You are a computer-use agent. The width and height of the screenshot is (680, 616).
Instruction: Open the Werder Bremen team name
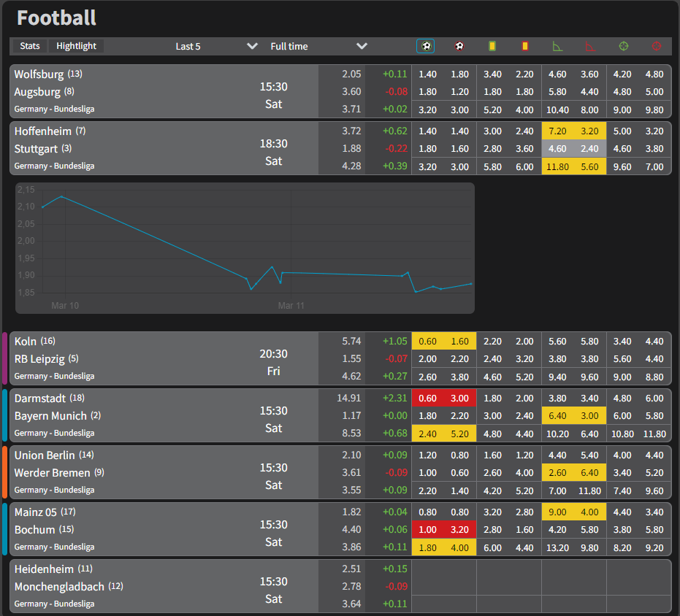[x=52, y=473]
